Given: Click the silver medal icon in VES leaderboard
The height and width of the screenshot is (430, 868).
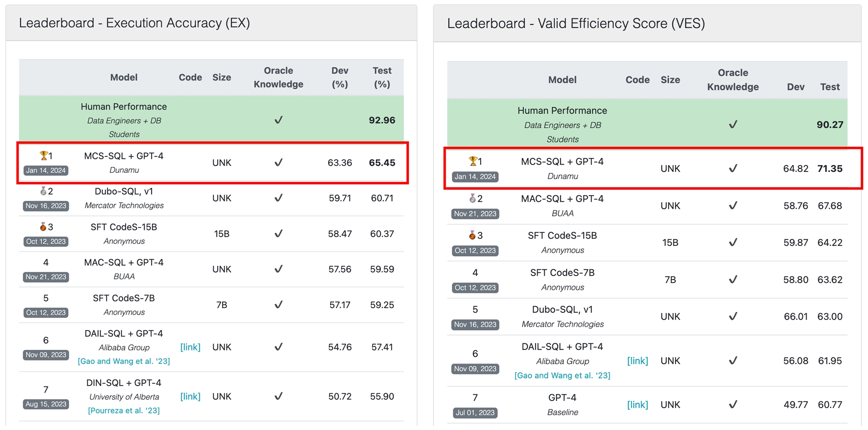Looking at the screenshot, I should tap(473, 198).
